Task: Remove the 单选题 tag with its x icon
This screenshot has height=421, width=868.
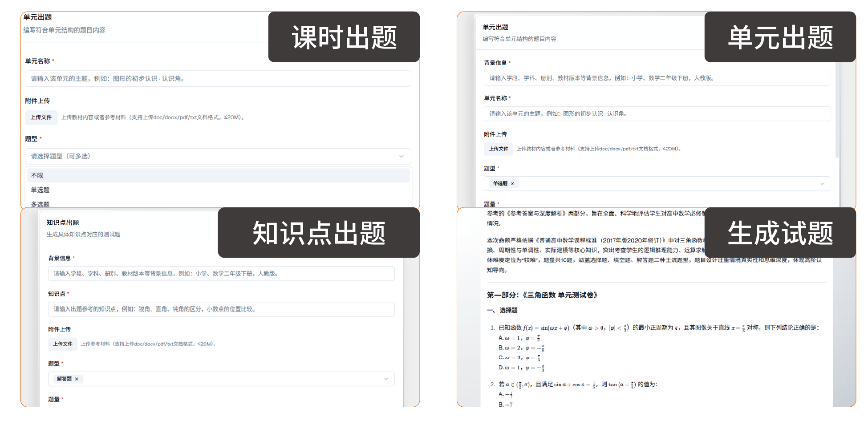Action: click(x=512, y=184)
